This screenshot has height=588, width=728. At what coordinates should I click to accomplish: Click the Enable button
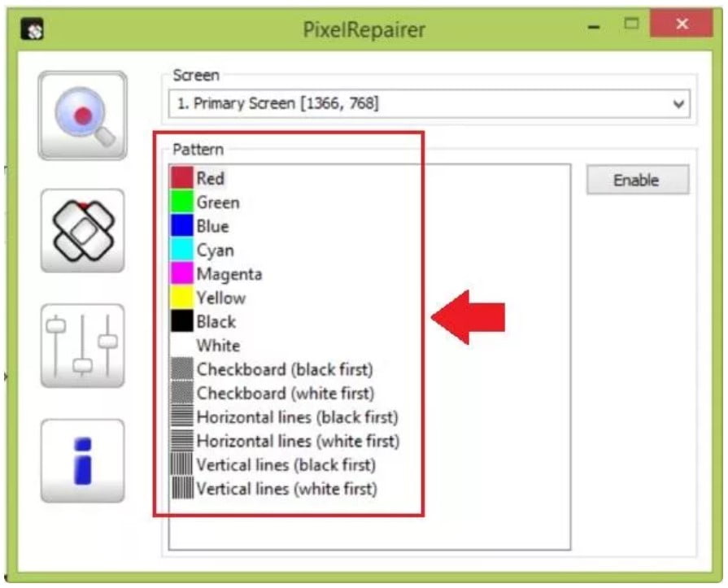click(638, 180)
